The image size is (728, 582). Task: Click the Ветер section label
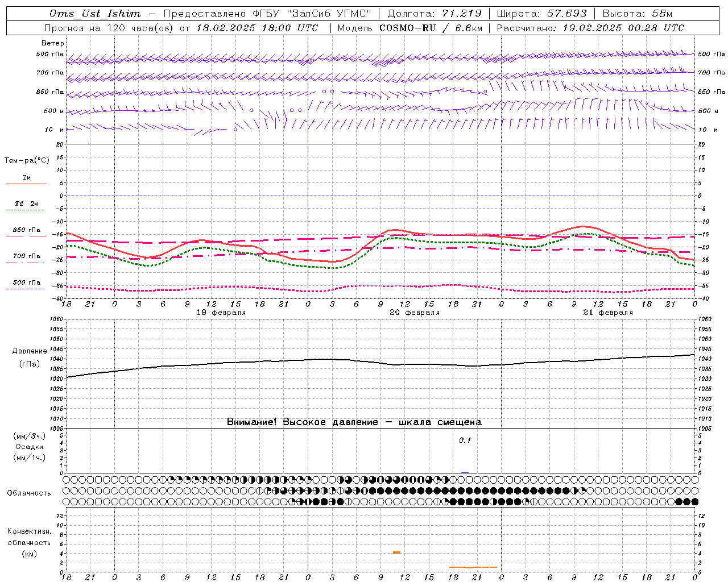click(53, 43)
